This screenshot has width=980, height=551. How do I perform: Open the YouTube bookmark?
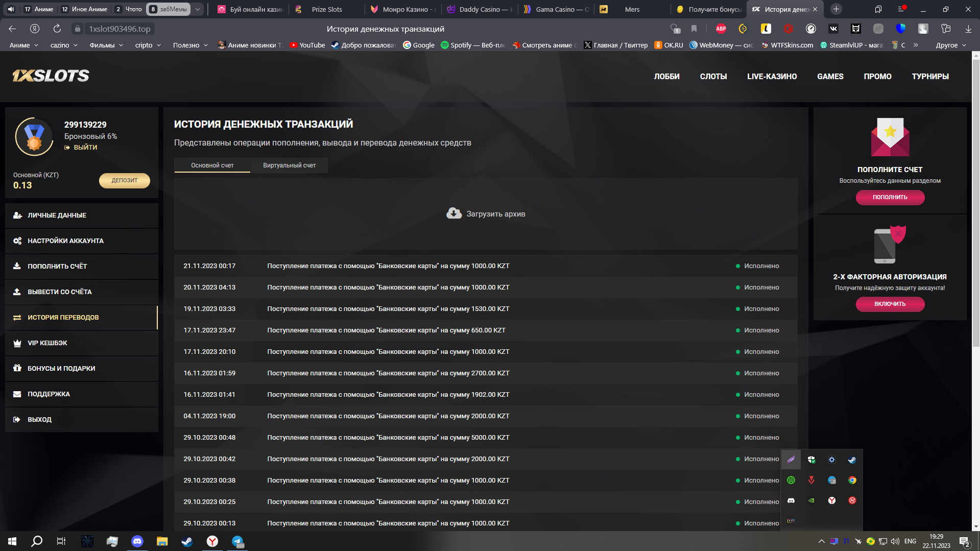coord(307,45)
